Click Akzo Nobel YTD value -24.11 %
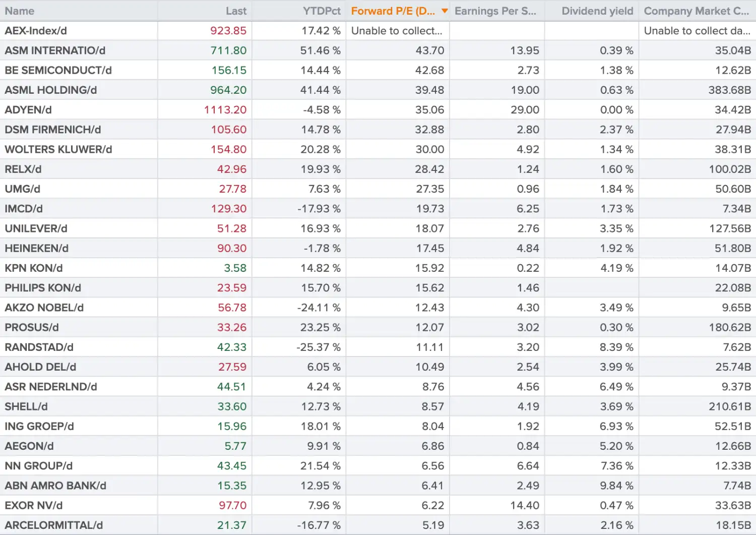 (319, 308)
